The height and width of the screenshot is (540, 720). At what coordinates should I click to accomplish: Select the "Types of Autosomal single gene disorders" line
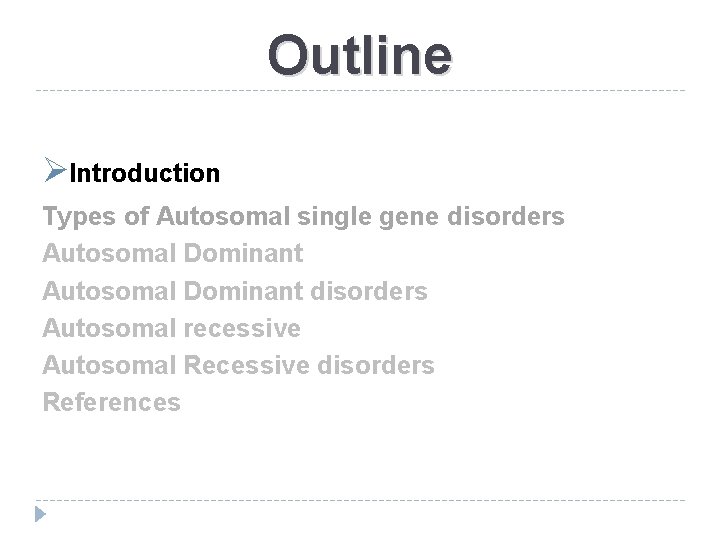303,216
